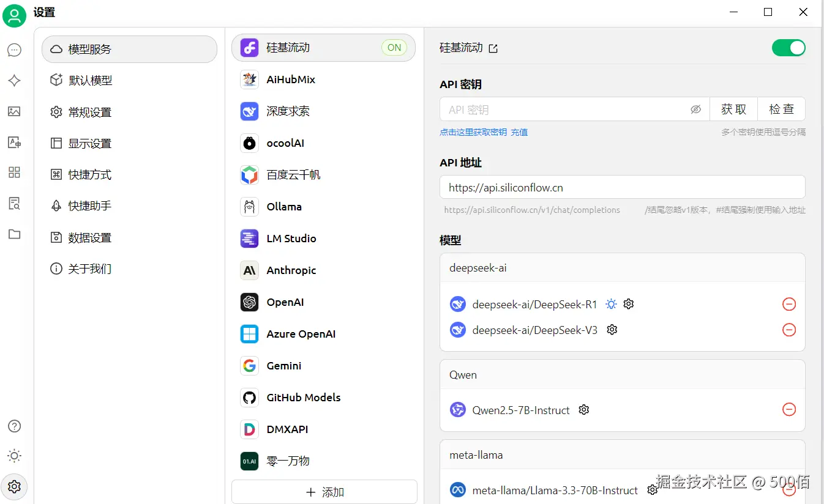Click the reasoning icon beside DeepSeek-R1
824x504 pixels.
pyautogui.click(x=610, y=303)
